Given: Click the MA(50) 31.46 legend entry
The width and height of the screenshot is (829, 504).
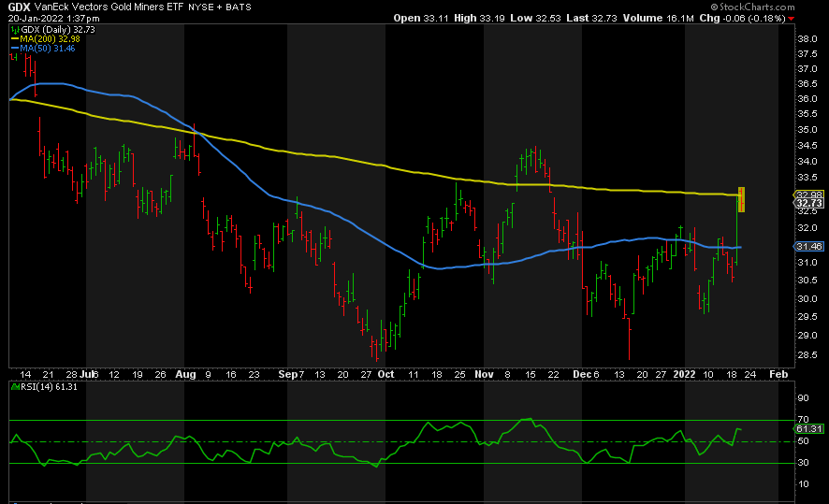Looking at the screenshot, I should pos(47,48).
